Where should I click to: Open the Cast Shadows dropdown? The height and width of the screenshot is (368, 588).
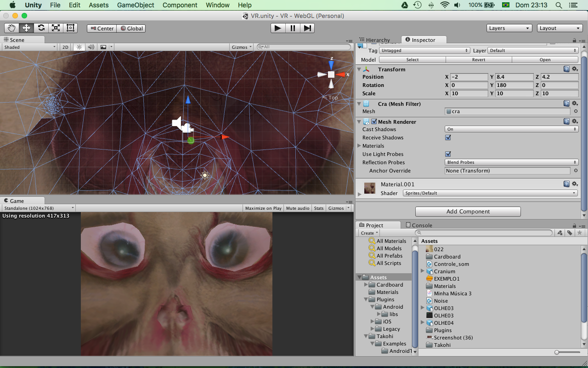pos(511,129)
